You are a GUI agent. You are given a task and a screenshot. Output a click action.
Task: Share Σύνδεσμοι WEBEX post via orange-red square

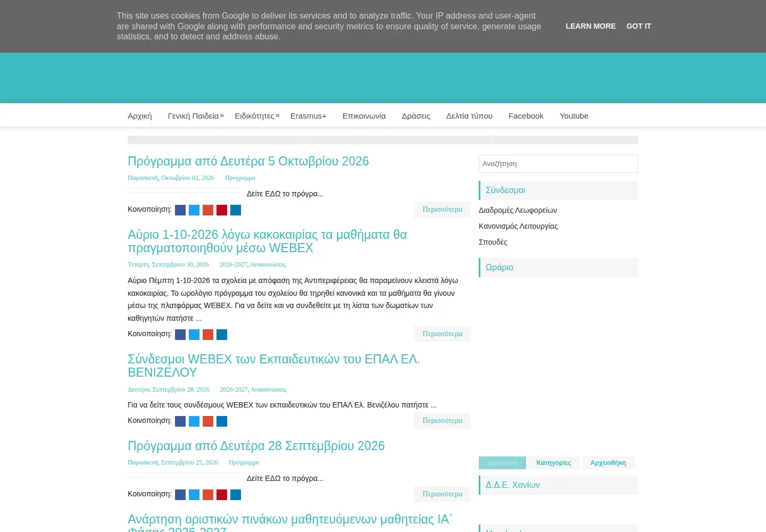pos(208,421)
